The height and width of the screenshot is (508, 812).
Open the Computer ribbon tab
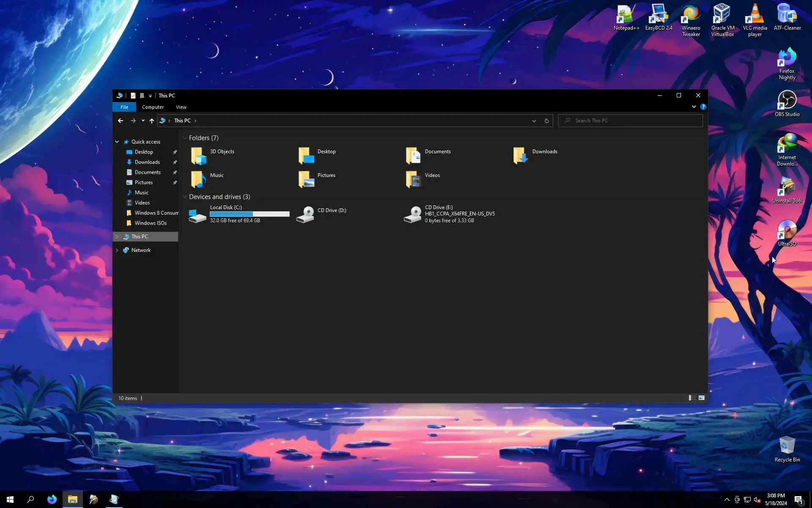tap(153, 107)
